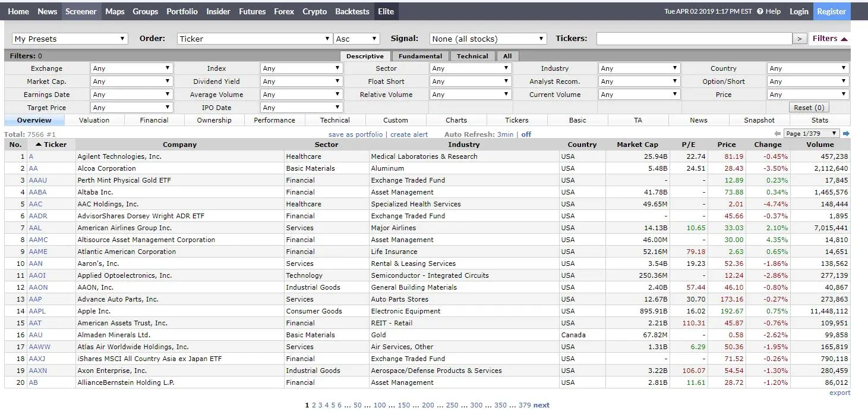Select the Snapshot view tab
This screenshot has height=414, width=868.
click(759, 120)
